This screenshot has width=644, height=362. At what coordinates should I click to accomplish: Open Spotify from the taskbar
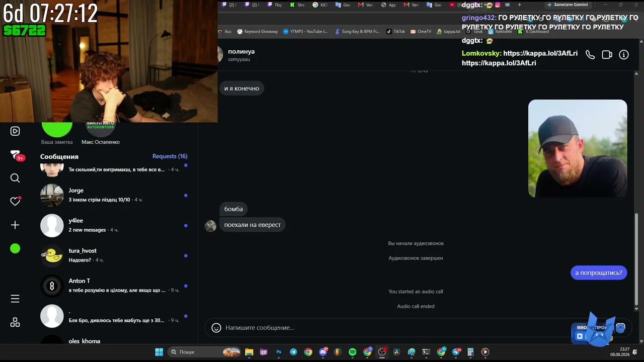click(353, 352)
